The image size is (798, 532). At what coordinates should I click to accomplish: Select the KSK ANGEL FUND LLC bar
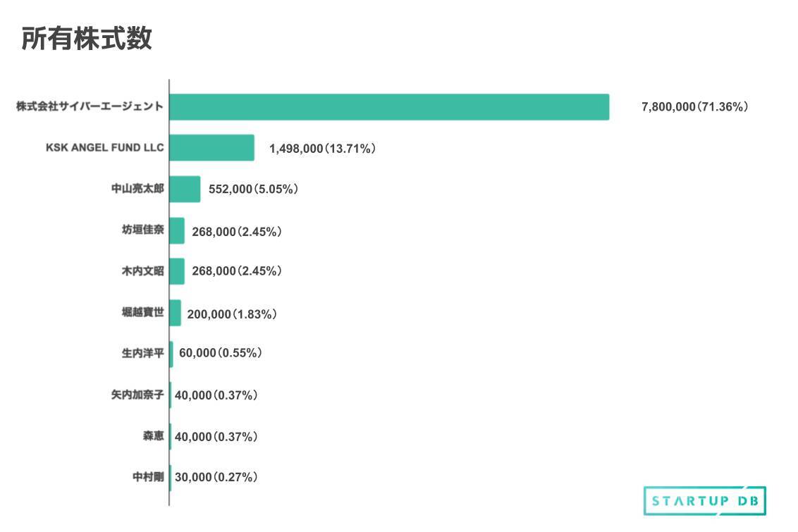point(211,148)
